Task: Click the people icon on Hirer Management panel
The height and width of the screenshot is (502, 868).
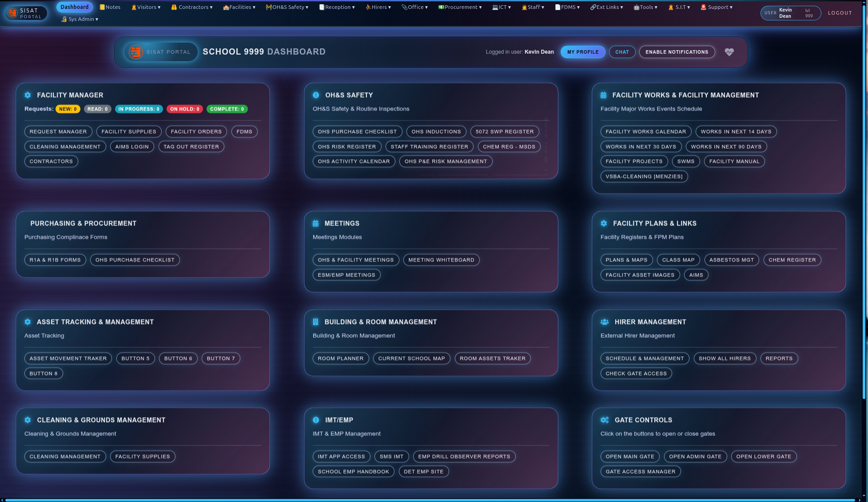Action: pos(603,322)
